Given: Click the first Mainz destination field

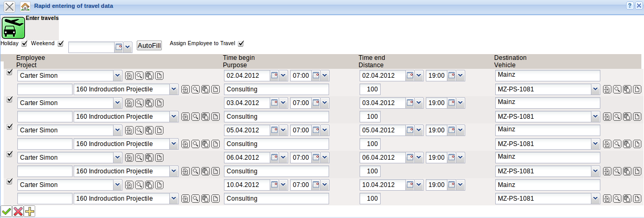Looking at the screenshot, I should (x=547, y=75).
